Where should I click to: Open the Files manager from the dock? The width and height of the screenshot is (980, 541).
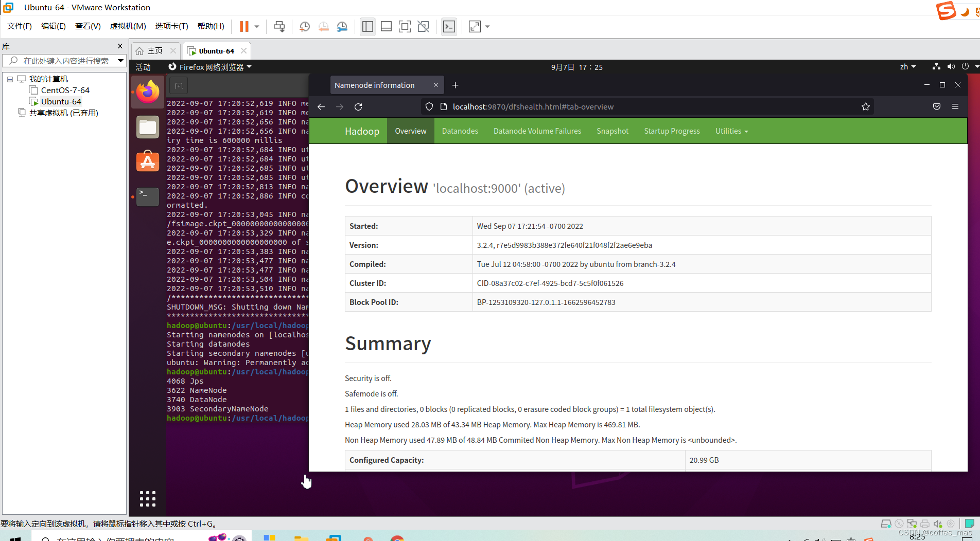click(148, 127)
